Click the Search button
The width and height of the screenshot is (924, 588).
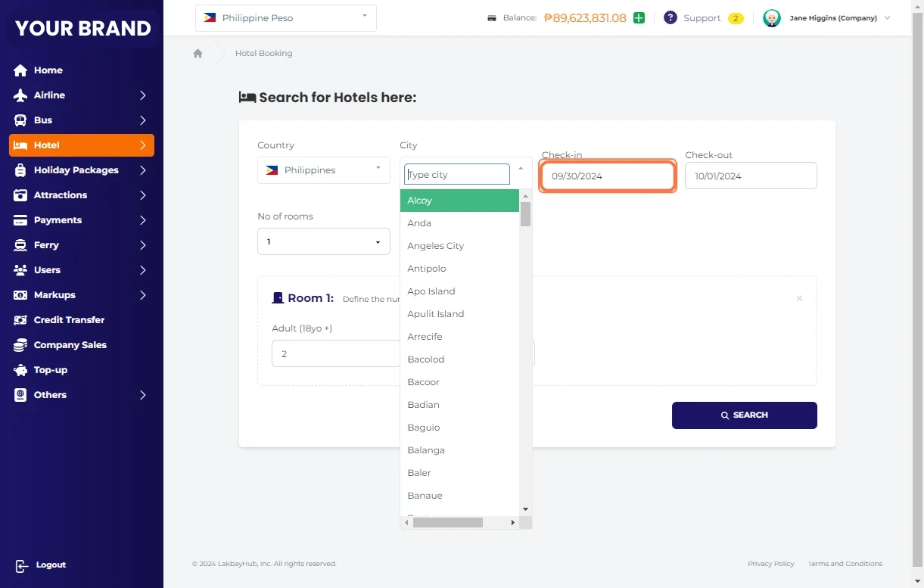[744, 415]
